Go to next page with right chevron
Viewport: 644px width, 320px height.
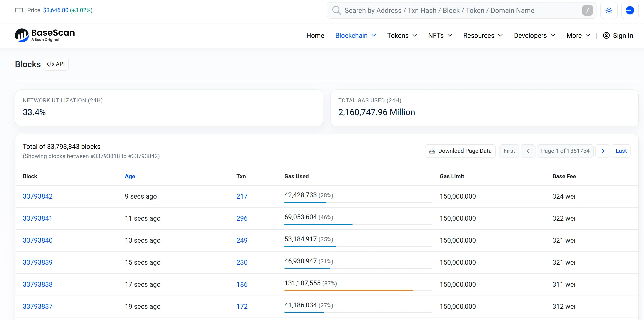[602, 151]
